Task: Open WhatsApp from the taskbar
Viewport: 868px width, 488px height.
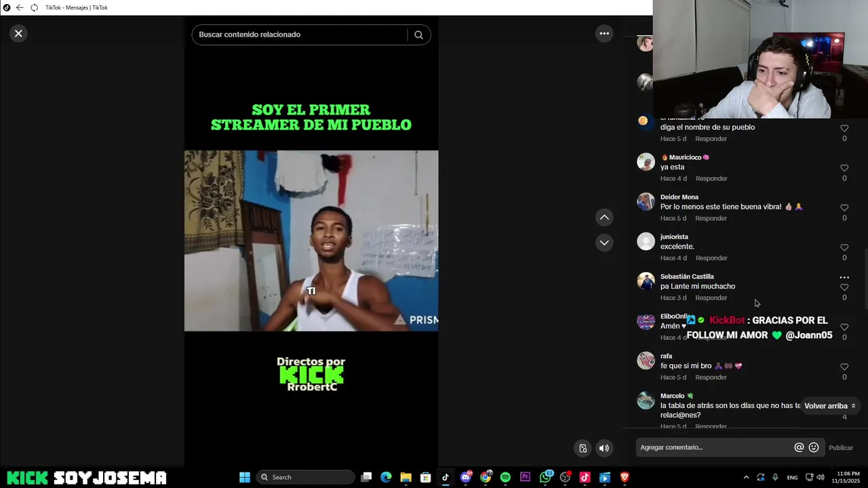Action: click(x=545, y=477)
